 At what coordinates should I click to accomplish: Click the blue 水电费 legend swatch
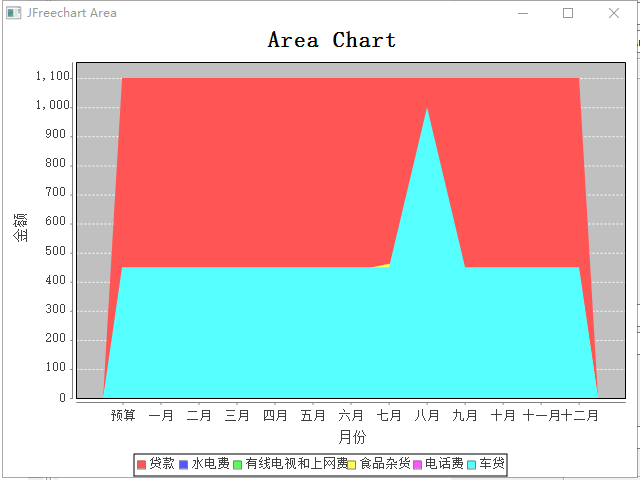click(x=184, y=464)
